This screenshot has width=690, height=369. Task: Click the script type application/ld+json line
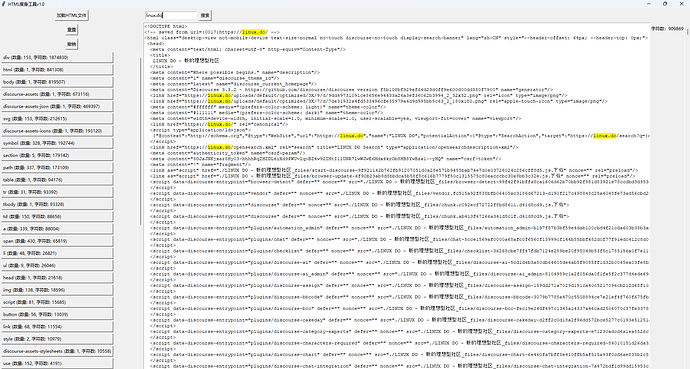coord(200,130)
